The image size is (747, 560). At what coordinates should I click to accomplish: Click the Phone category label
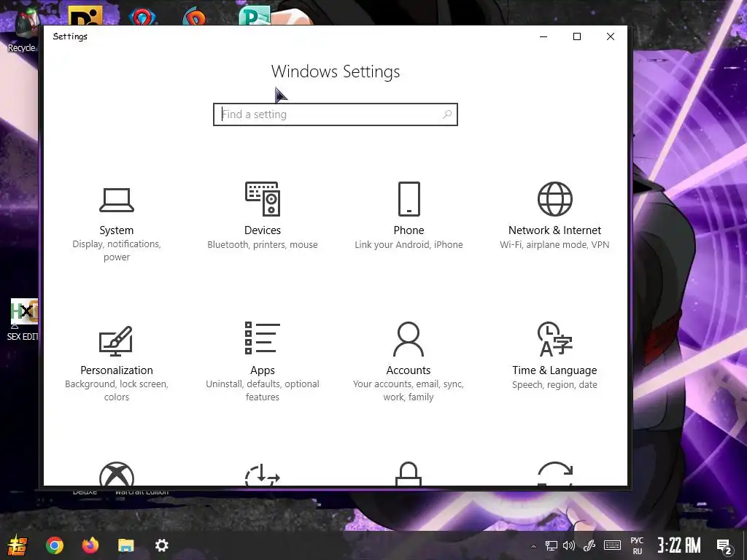pos(409,230)
